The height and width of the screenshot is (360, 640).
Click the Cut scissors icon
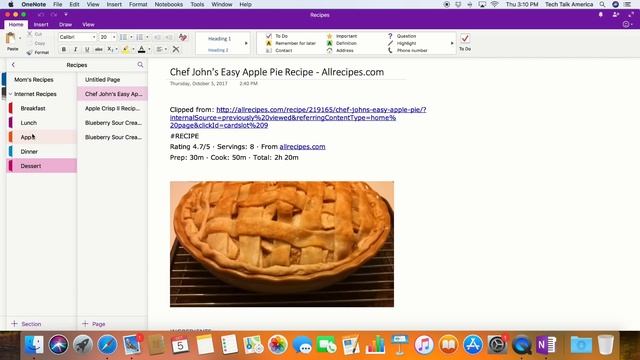30,34
